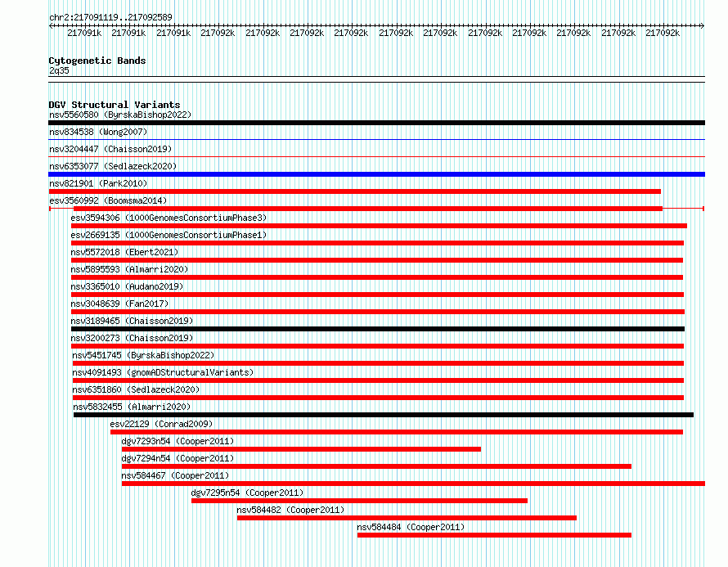
Task: Open the dgv7295n54 (Cooper2011) label
Action: click(x=248, y=493)
